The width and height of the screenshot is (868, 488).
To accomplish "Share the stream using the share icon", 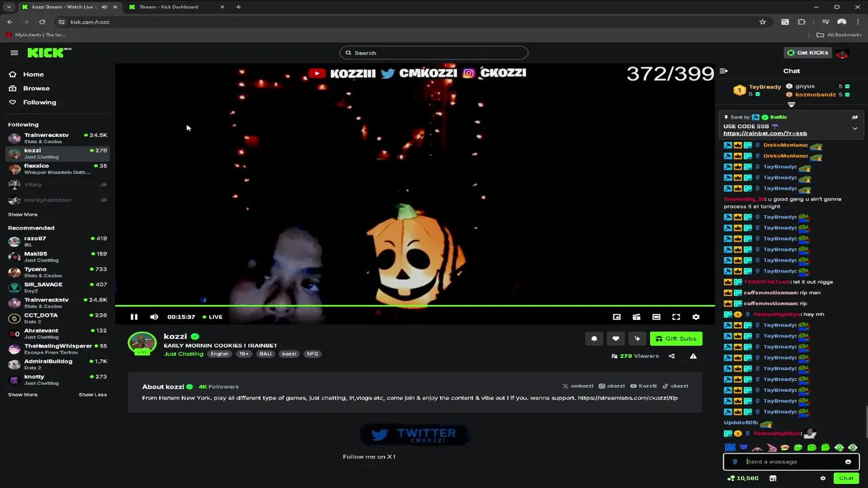I will [671, 356].
